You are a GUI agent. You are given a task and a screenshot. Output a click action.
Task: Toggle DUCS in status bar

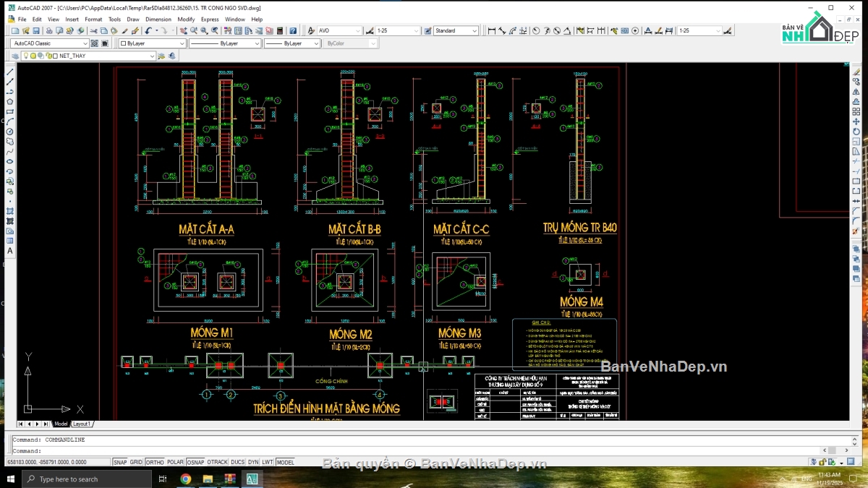237,462
